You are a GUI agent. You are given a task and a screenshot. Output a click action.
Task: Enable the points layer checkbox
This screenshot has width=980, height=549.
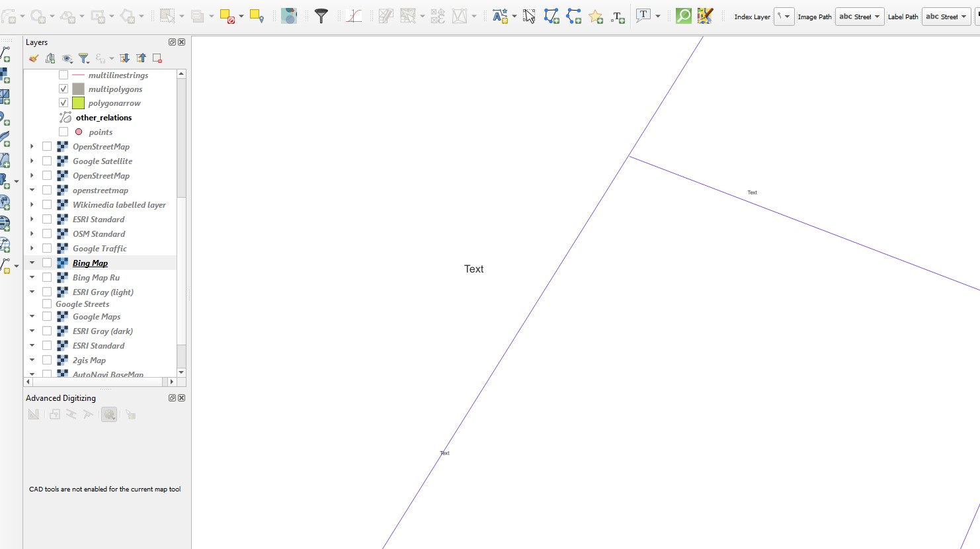[x=63, y=132]
